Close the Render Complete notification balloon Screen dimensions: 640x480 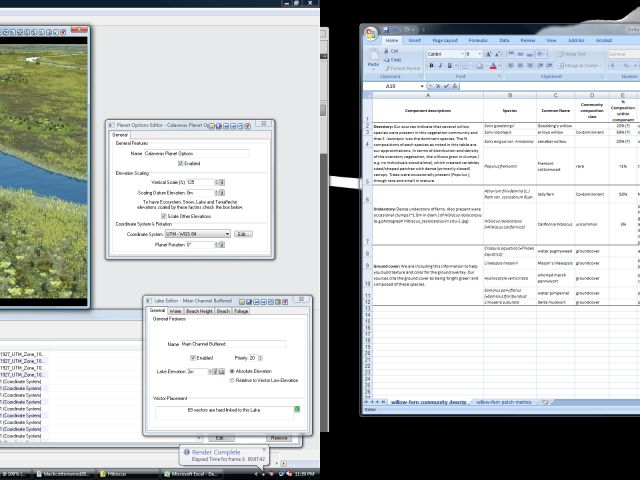tap(264, 450)
